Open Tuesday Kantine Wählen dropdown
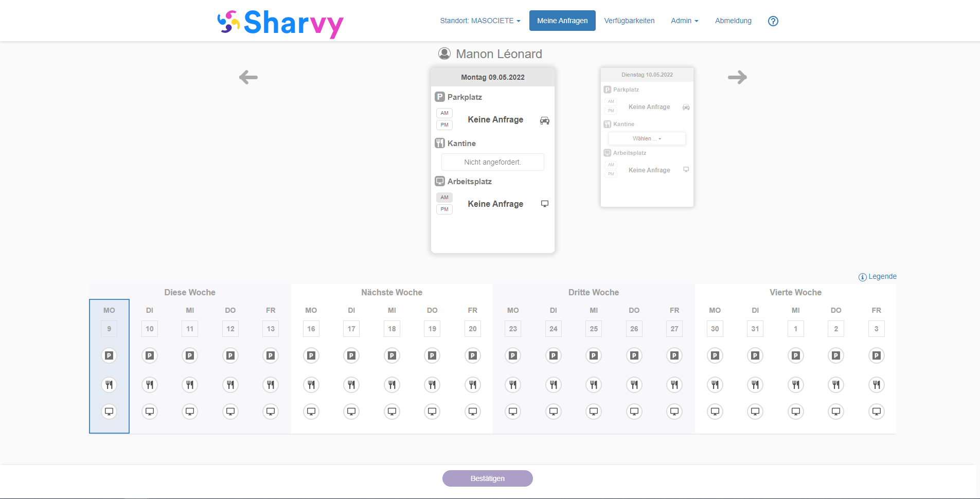 pyautogui.click(x=647, y=138)
